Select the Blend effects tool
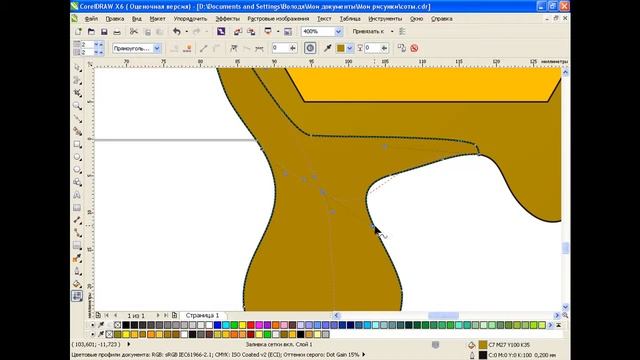The height and width of the screenshot is (360, 640). (77, 246)
